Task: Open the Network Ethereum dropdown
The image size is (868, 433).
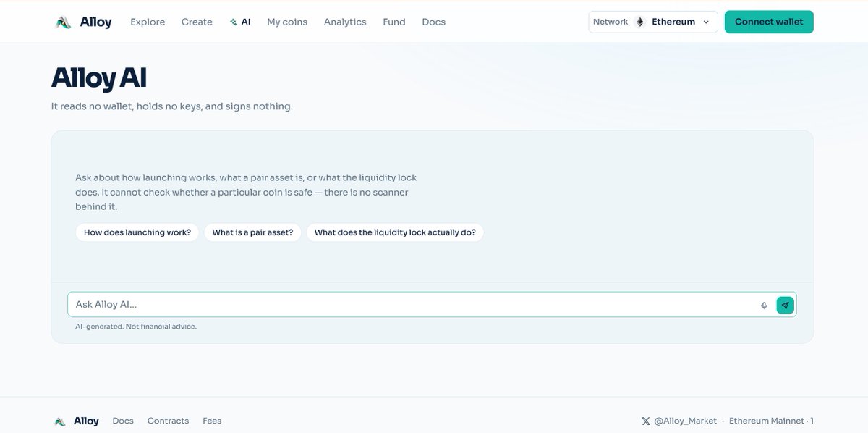Action: [653, 22]
